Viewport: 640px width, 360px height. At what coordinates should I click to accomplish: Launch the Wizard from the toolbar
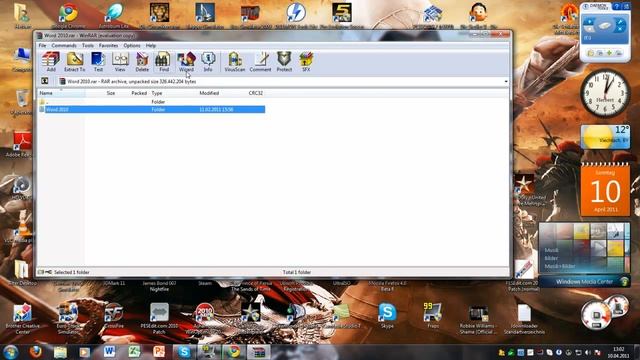point(186,62)
